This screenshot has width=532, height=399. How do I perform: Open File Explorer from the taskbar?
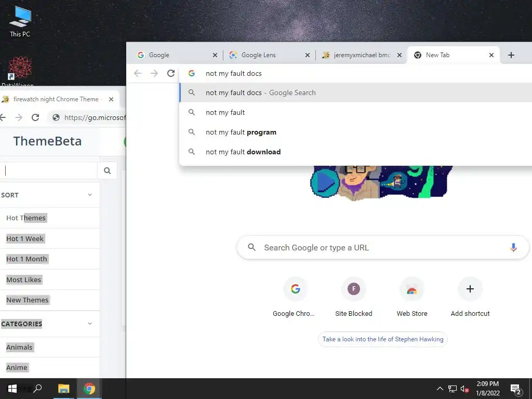click(63, 389)
